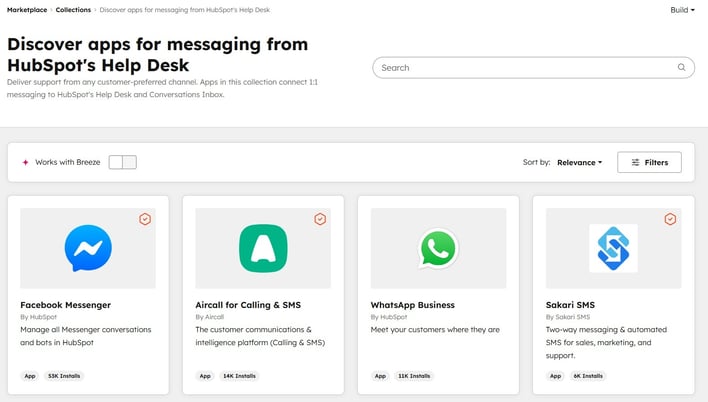Click the Facebook Messenger app logo

88,248
